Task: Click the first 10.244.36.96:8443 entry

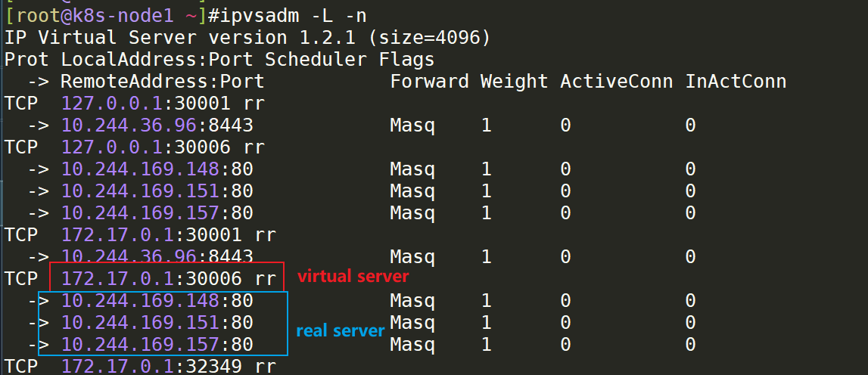Action: [x=157, y=126]
